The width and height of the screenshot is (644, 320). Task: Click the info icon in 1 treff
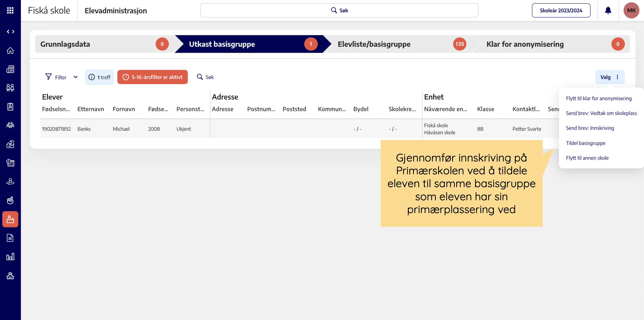point(92,77)
